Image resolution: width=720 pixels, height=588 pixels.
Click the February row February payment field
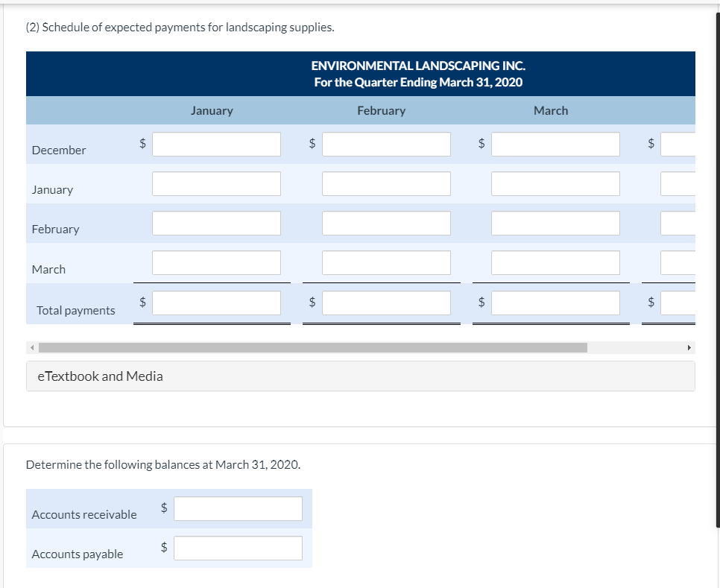click(x=386, y=223)
